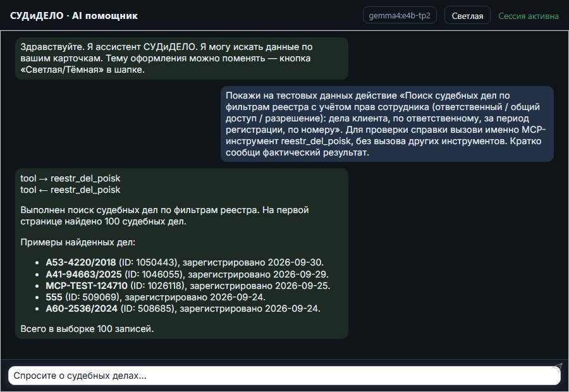The width and height of the screenshot is (569, 392).
Task: Switch theme with the Светлая button
Action: pyautogui.click(x=467, y=16)
